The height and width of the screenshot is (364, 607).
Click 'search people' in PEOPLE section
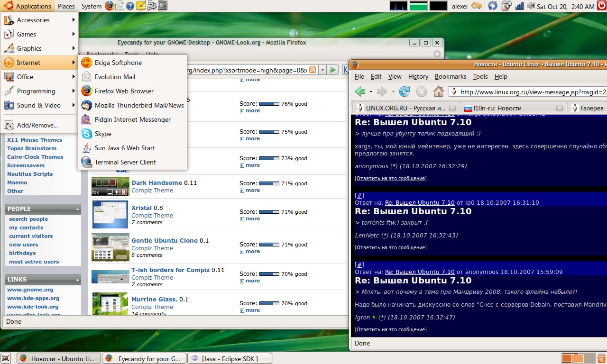[28, 219]
